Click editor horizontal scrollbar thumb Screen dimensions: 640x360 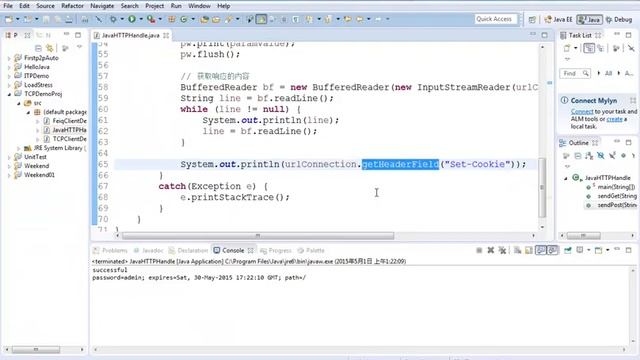click(x=258, y=236)
